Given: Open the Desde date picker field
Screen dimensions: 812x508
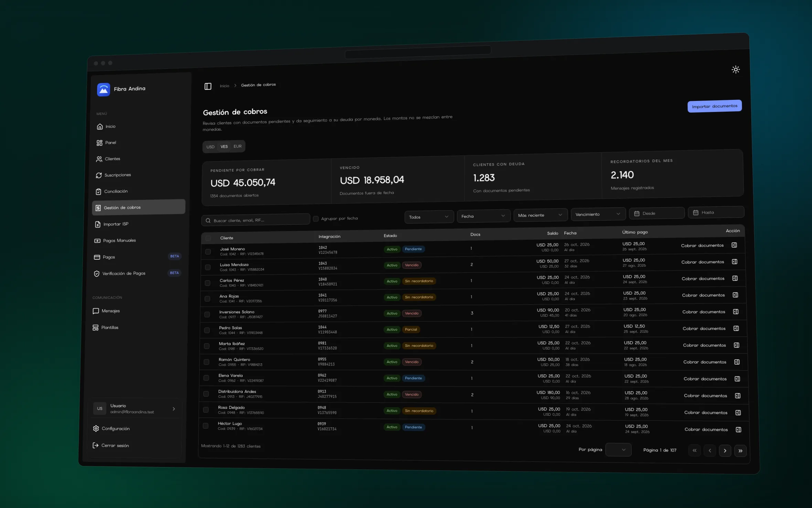Looking at the screenshot, I should [656, 213].
